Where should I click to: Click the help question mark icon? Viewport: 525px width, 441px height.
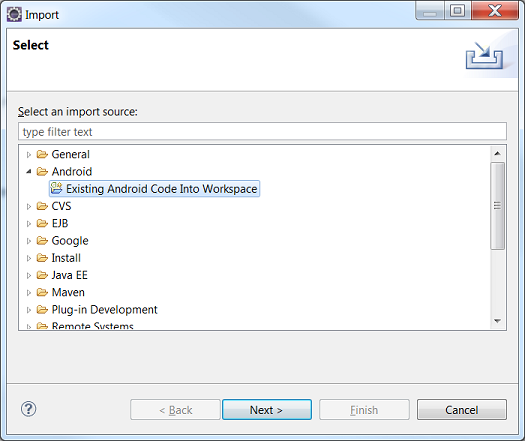[28, 409]
